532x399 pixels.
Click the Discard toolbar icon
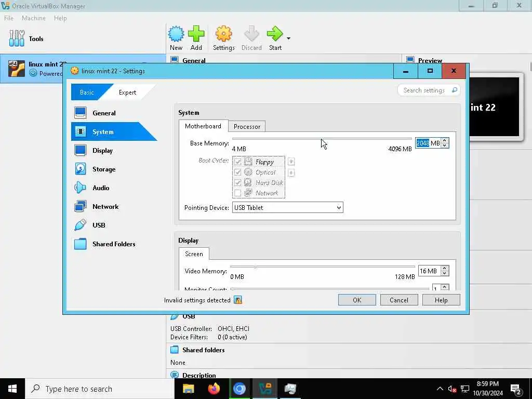click(251, 34)
